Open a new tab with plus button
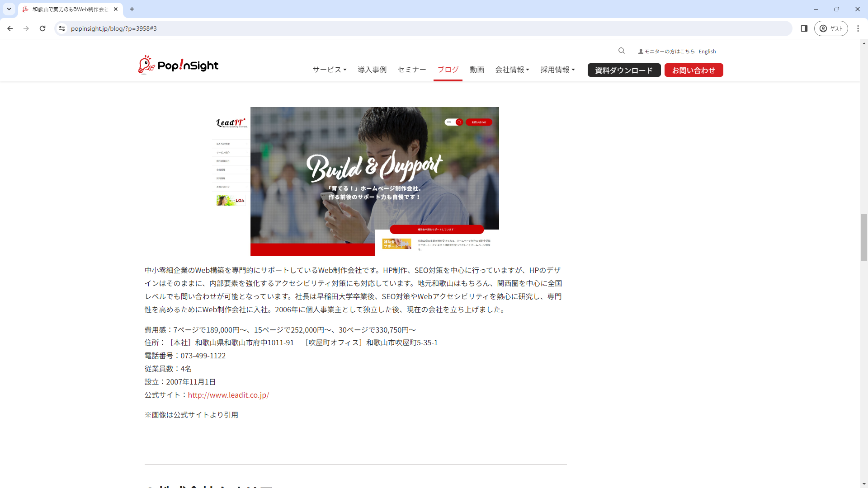The image size is (868, 488). [132, 9]
